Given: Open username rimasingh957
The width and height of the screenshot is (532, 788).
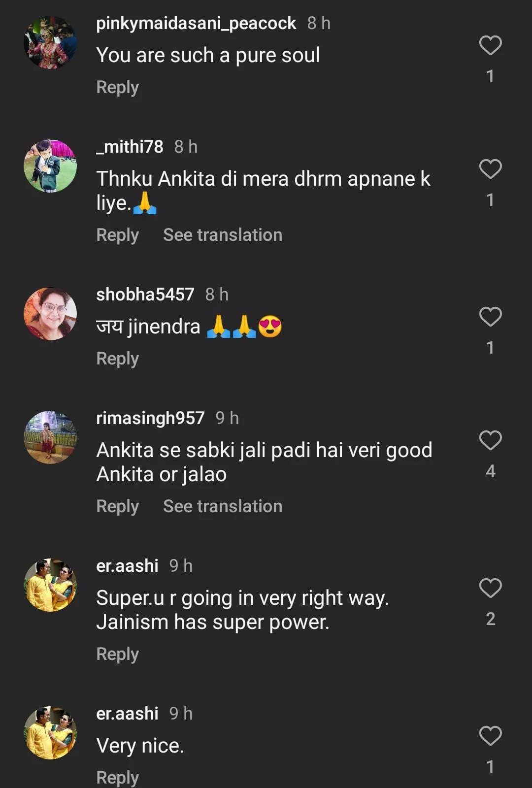Looking at the screenshot, I should 150,418.
